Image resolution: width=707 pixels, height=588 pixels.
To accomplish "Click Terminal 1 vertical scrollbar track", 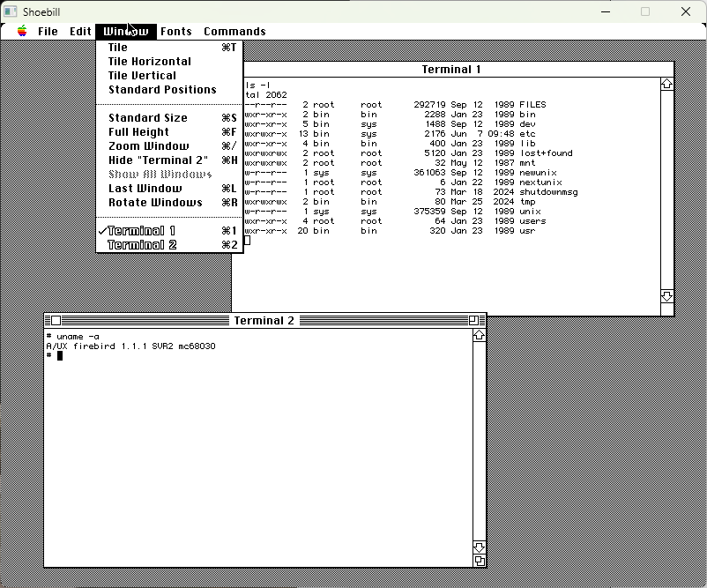I will 666,190.
